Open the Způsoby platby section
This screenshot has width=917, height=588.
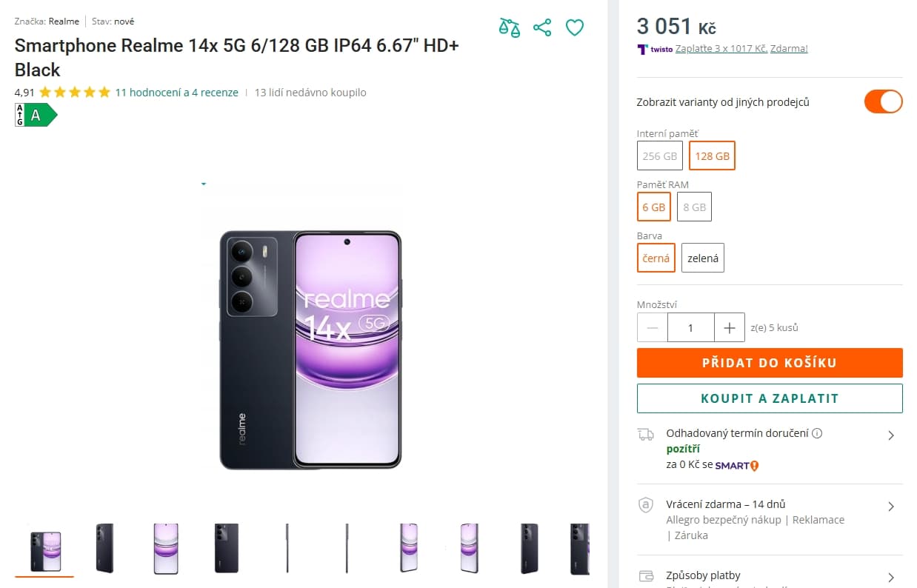click(x=891, y=577)
